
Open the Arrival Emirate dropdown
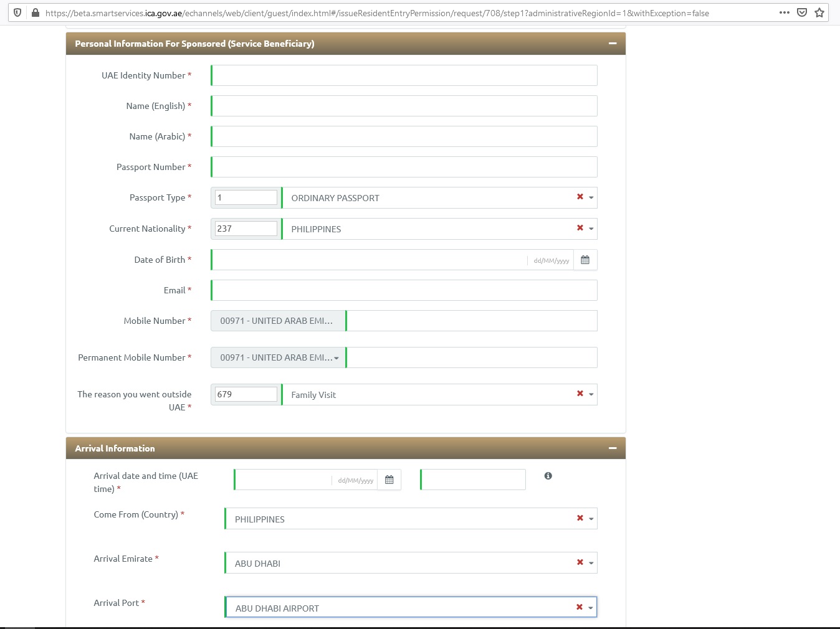click(x=591, y=563)
